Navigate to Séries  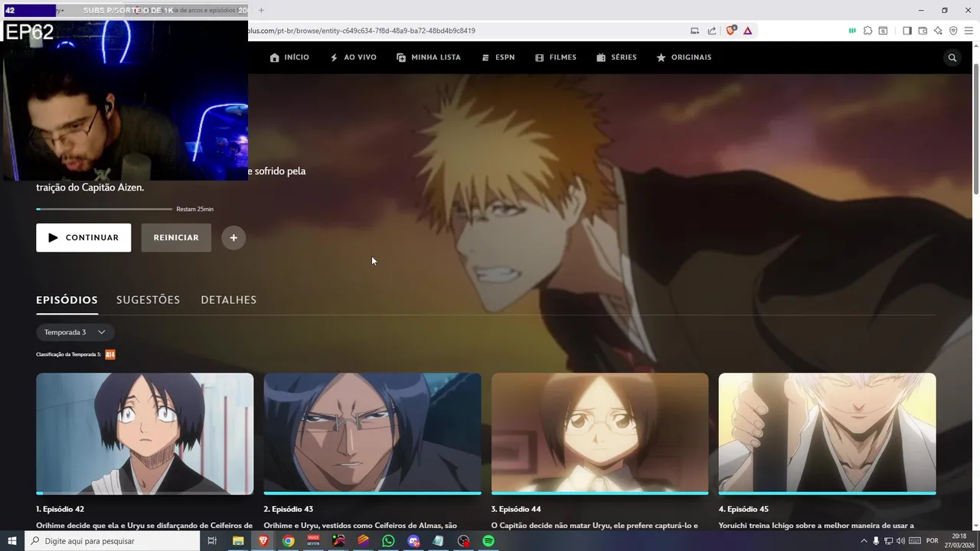coord(616,57)
